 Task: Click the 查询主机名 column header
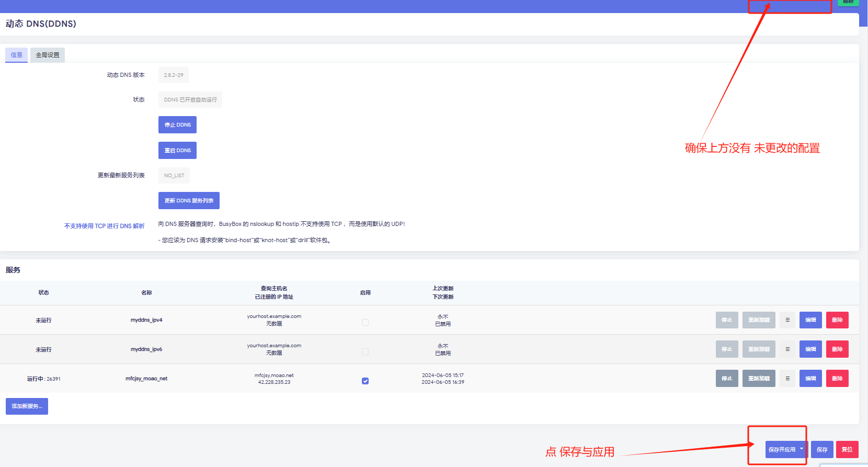[274, 289]
